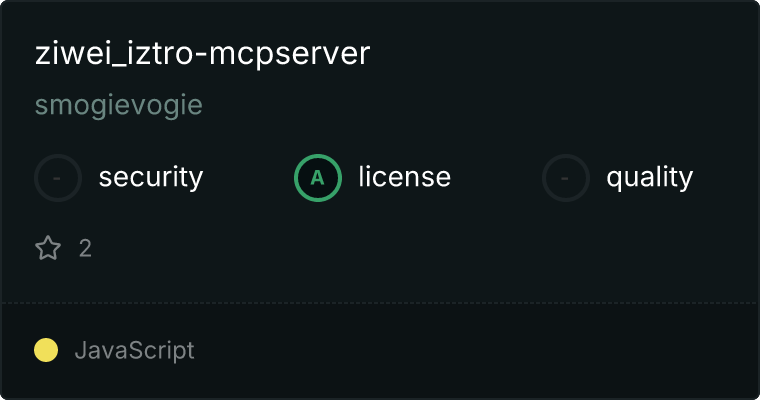Open the ziwei_iztro-mcpserver title link

(x=202, y=53)
